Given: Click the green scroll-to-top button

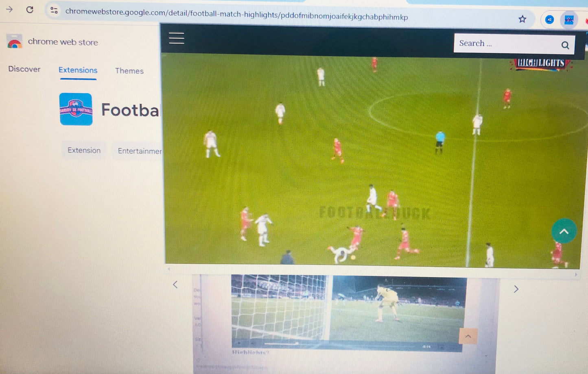Looking at the screenshot, I should tap(564, 231).
